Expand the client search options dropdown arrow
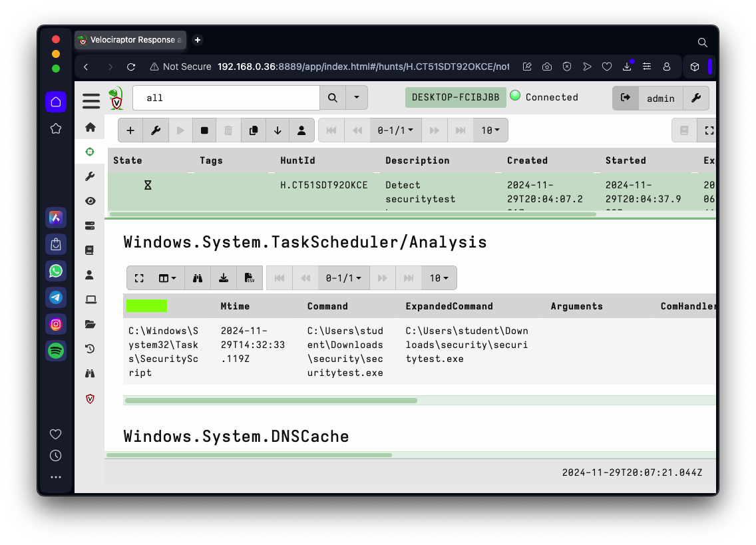The height and width of the screenshot is (545, 756). coord(357,97)
